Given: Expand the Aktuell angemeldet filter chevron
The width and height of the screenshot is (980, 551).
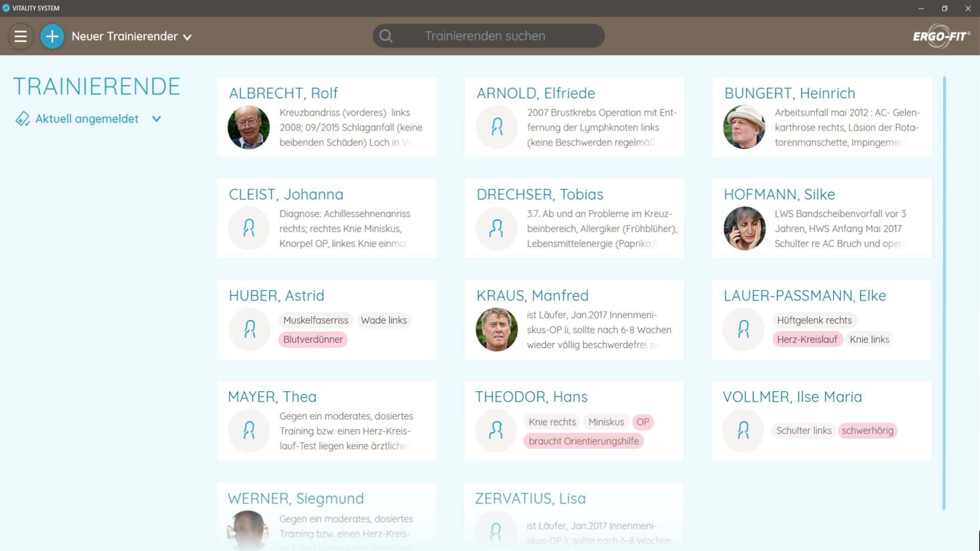Looking at the screenshot, I should [x=157, y=119].
